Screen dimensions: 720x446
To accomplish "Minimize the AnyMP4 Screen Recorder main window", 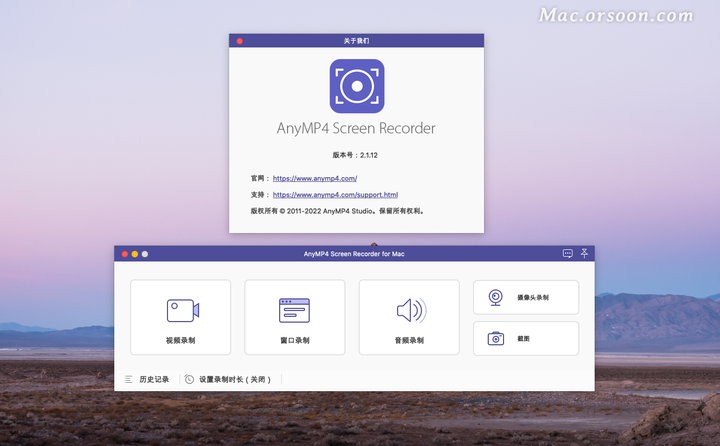I will [135, 254].
